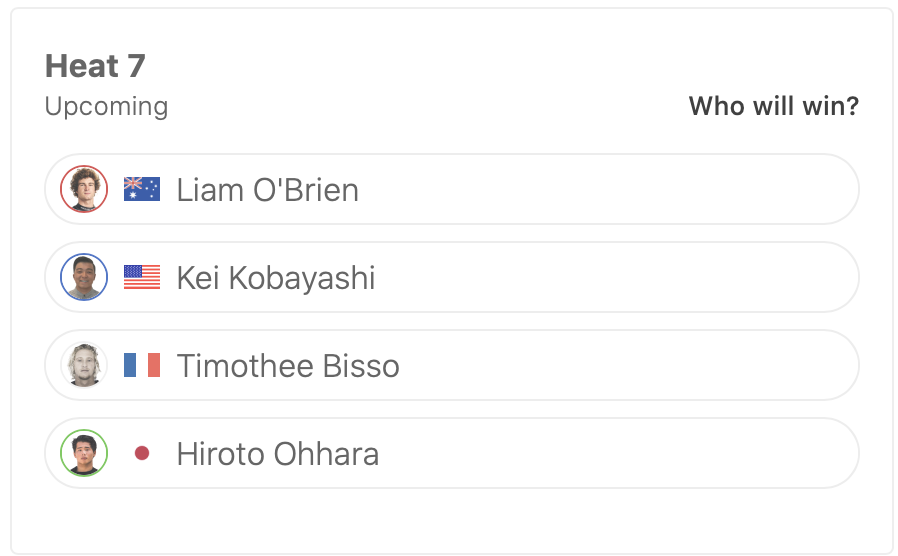The width and height of the screenshot is (898, 556).
Task: Open Timothee Bisso's avatar image
Action: click(84, 365)
